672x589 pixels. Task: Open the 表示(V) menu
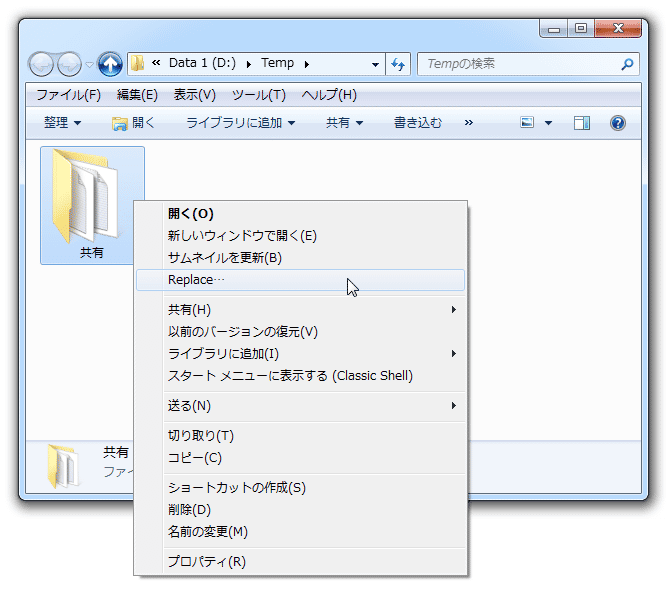tap(195, 95)
